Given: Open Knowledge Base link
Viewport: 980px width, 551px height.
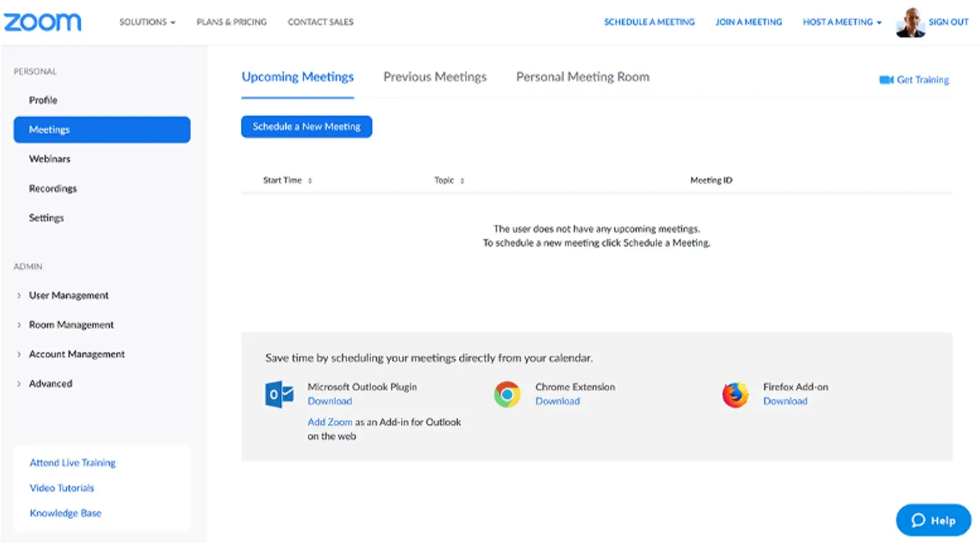Looking at the screenshot, I should [x=66, y=513].
